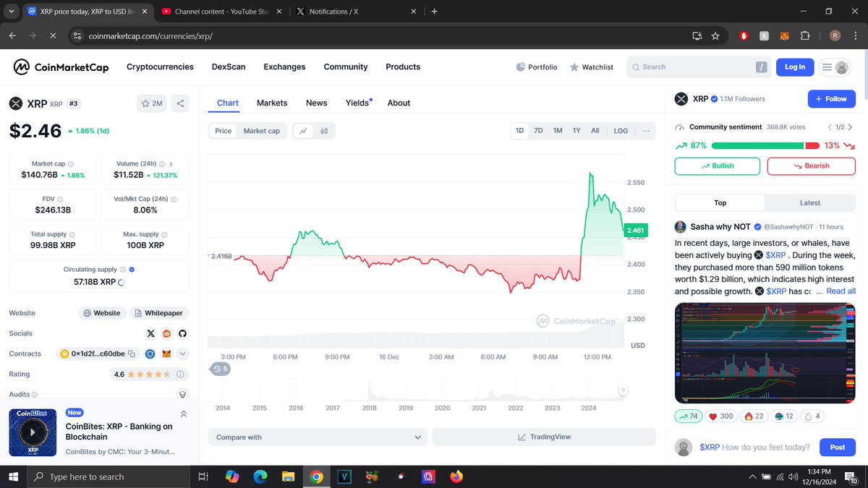Open chart more options ellipsis
This screenshot has width=868, height=488.
pyautogui.click(x=646, y=131)
